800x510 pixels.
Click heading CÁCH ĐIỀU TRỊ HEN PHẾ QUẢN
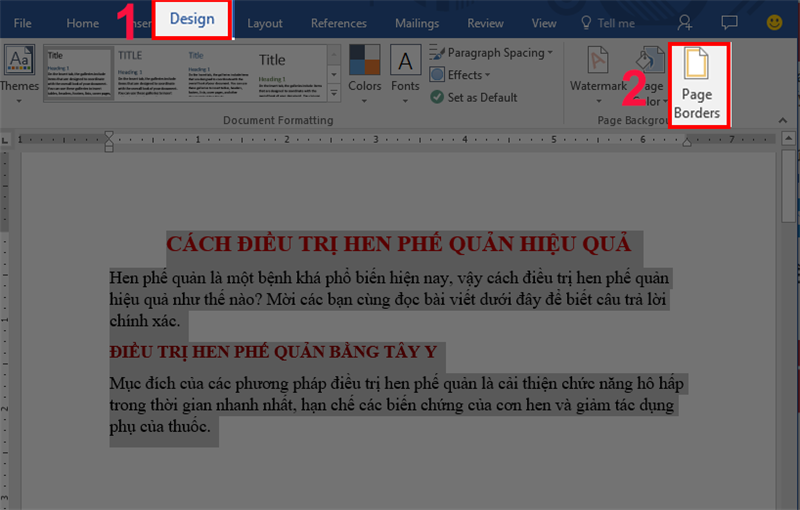coord(398,244)
